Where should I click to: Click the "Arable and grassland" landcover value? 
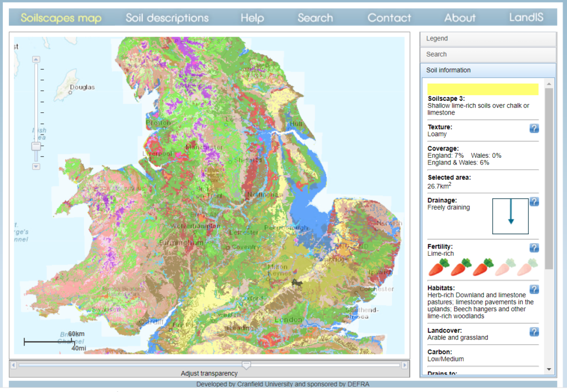tap(457, 337)
